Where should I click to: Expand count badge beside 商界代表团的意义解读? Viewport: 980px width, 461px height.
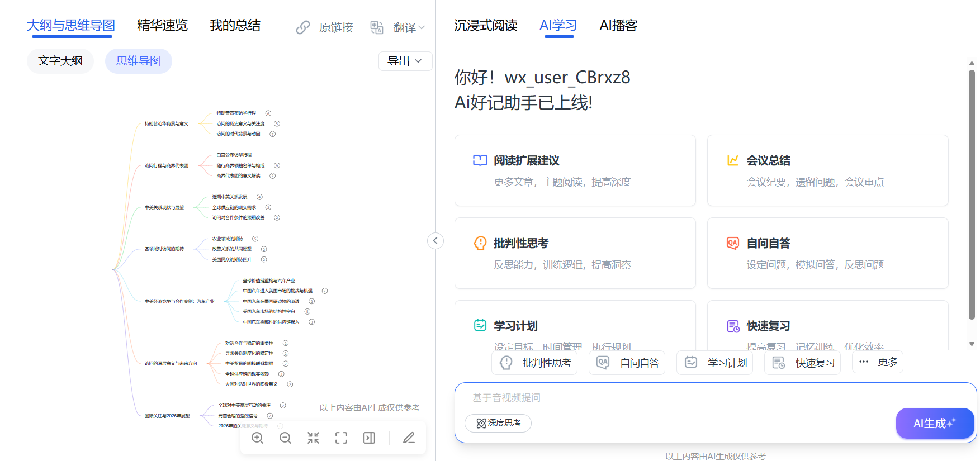coord(273,176)
